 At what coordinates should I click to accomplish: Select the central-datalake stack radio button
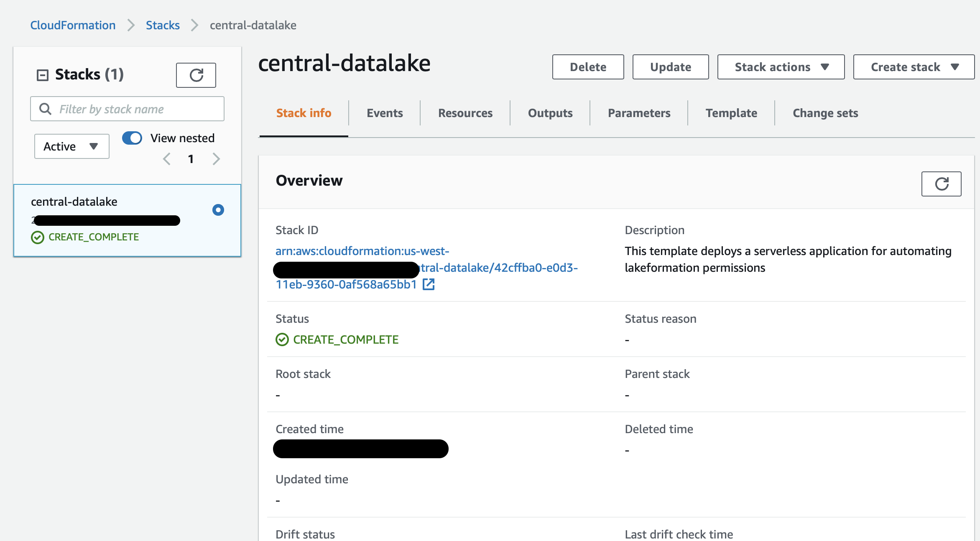point(218,210)
